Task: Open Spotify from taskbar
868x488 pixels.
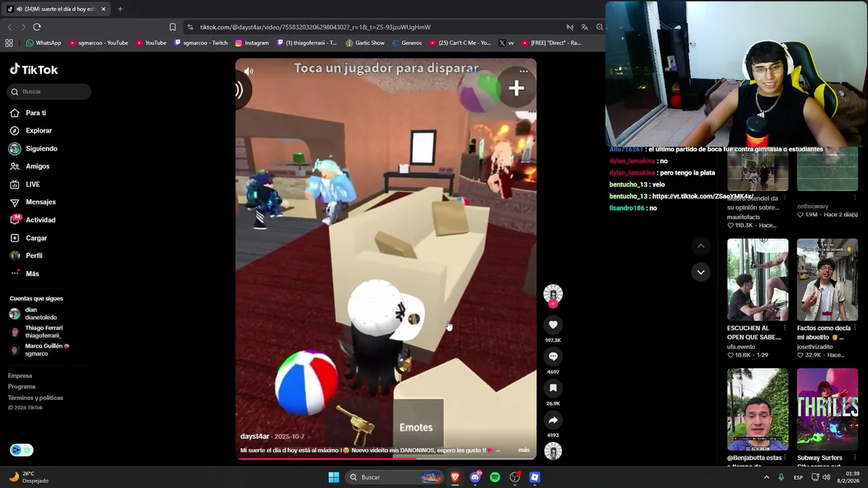Action: tap(495, 477)
